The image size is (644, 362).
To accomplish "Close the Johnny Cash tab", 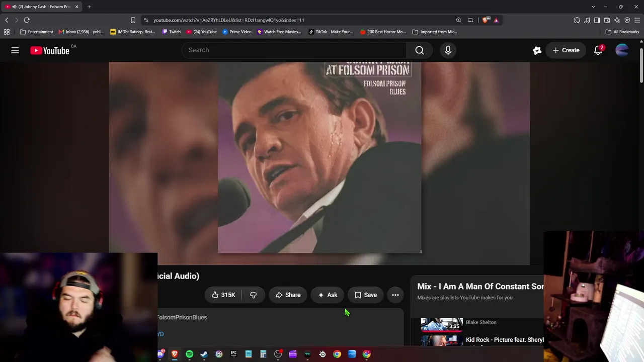I will pyautogui.click(x=76, y=7).
